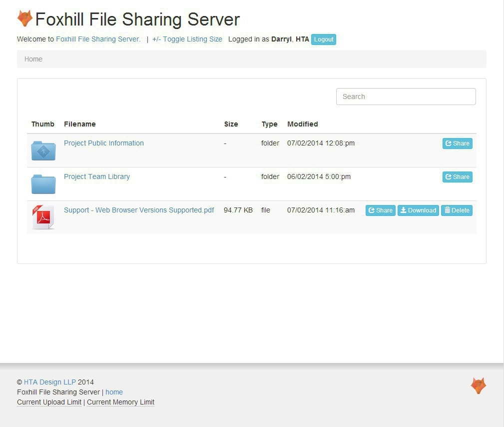Sort entries by the Modified column
Viewport: 504px width, 427px height.
[302, 124]
